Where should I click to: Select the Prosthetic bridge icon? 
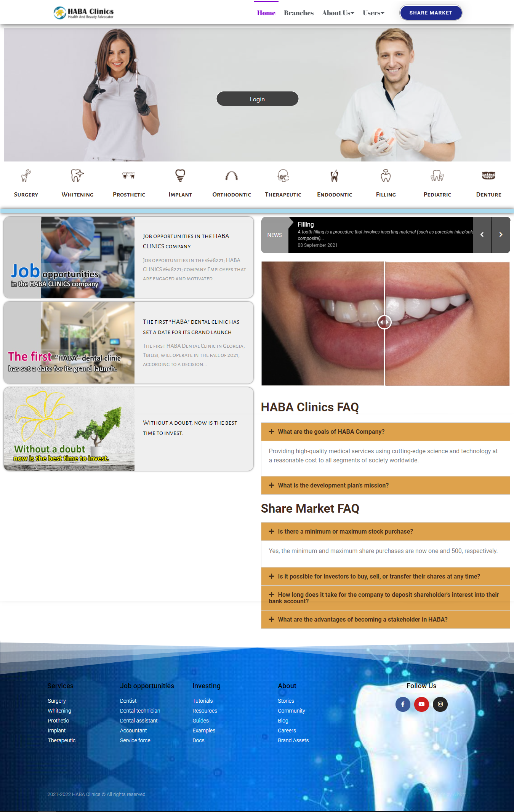pos(129,176)
